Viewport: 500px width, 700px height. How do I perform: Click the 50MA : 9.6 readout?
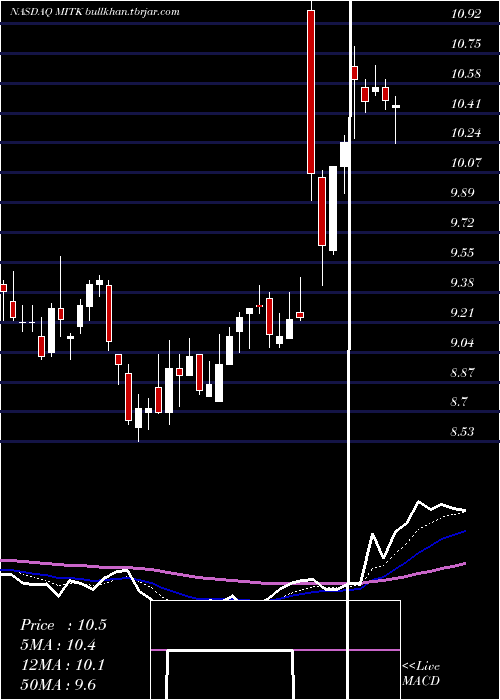pos(58,685)
